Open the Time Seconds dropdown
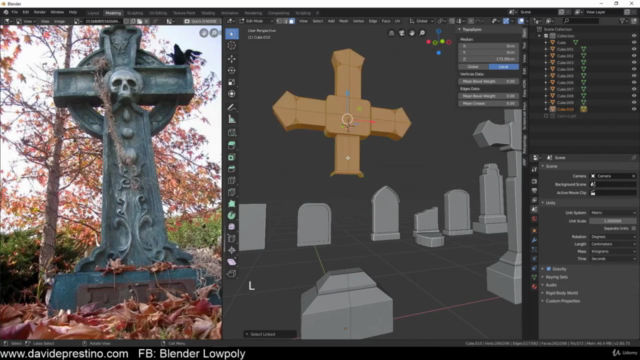Screen dimensions: 640x360 (613, 259)
